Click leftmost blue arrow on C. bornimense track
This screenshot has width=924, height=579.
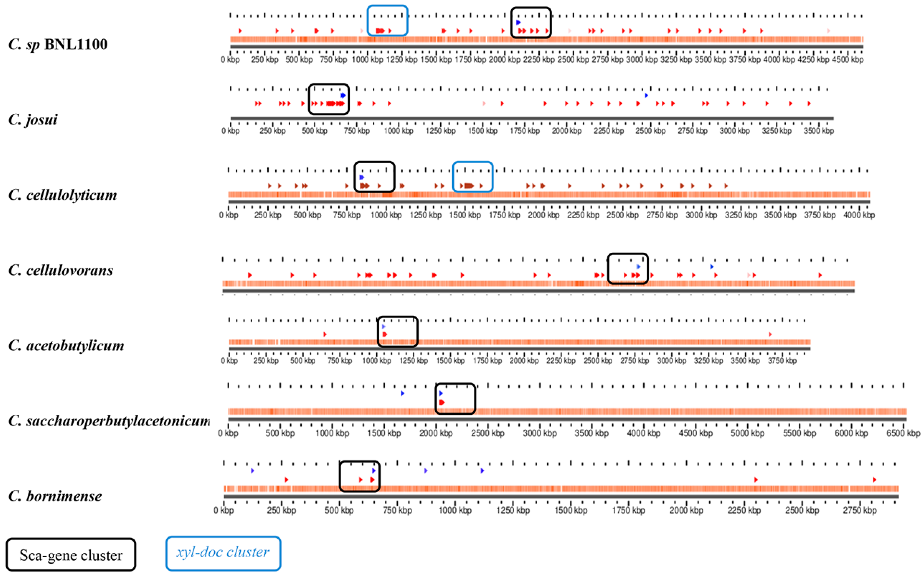[x=253, y=471]
